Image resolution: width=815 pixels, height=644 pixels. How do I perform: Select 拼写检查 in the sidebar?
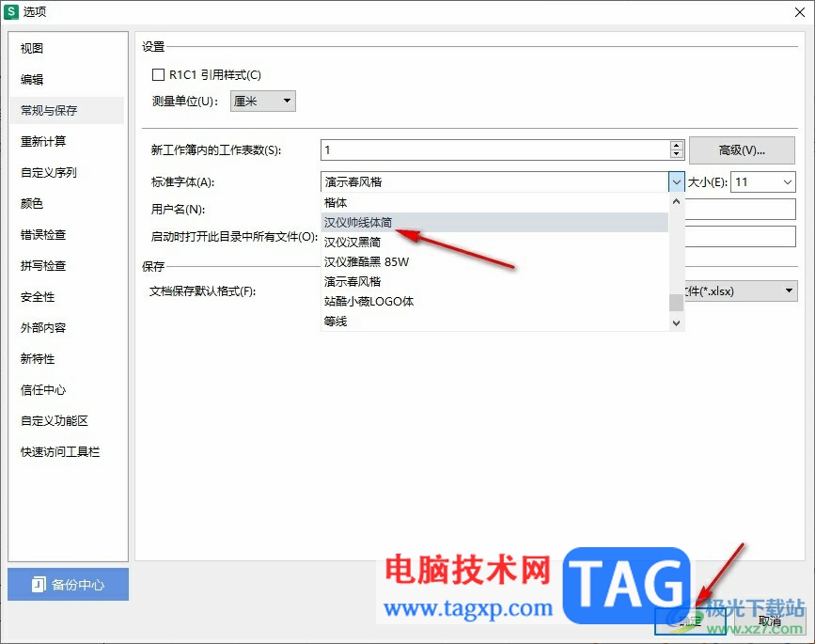(43, 266)
